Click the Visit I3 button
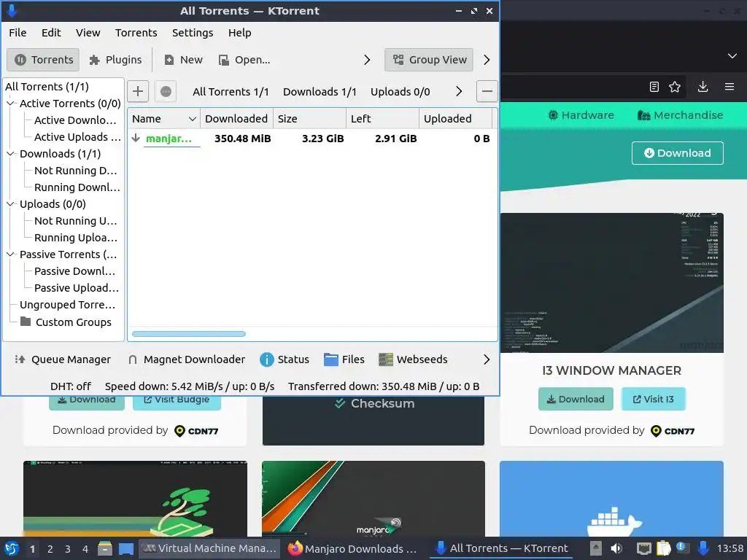747x560 pixels. pos(653,399)
